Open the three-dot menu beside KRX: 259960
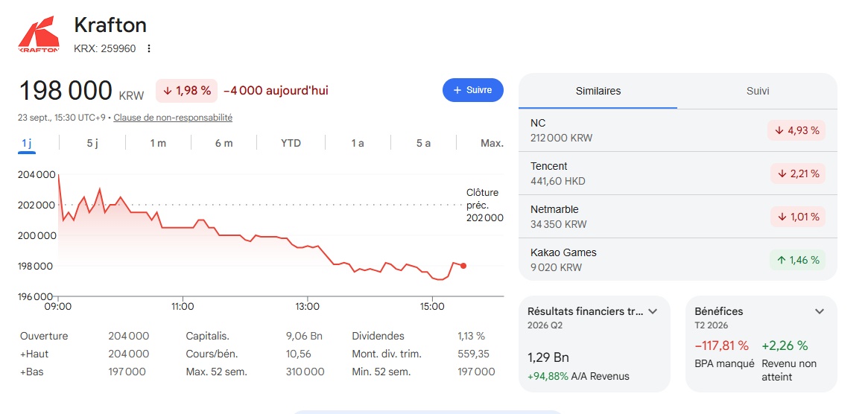The image size is (868, 414). click(x=148, y=48)
